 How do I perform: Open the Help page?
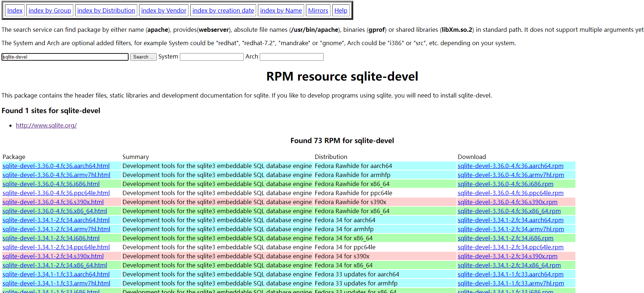[x=341, y=10]
